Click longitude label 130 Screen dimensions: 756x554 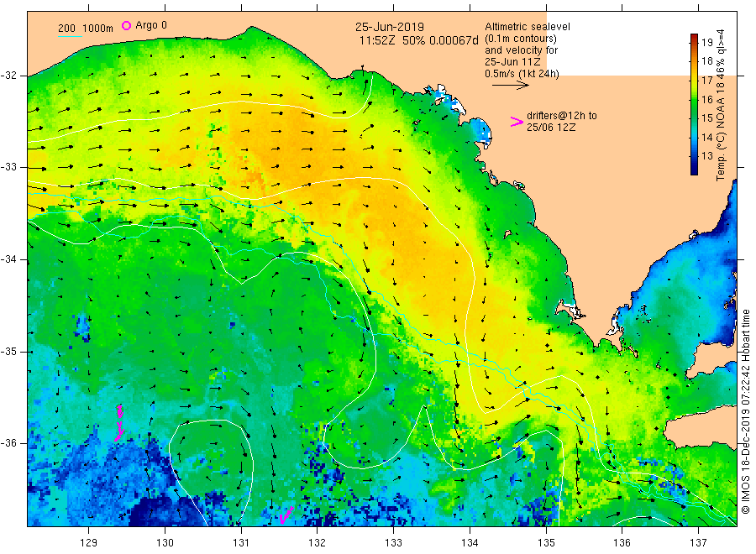(165, 543)
